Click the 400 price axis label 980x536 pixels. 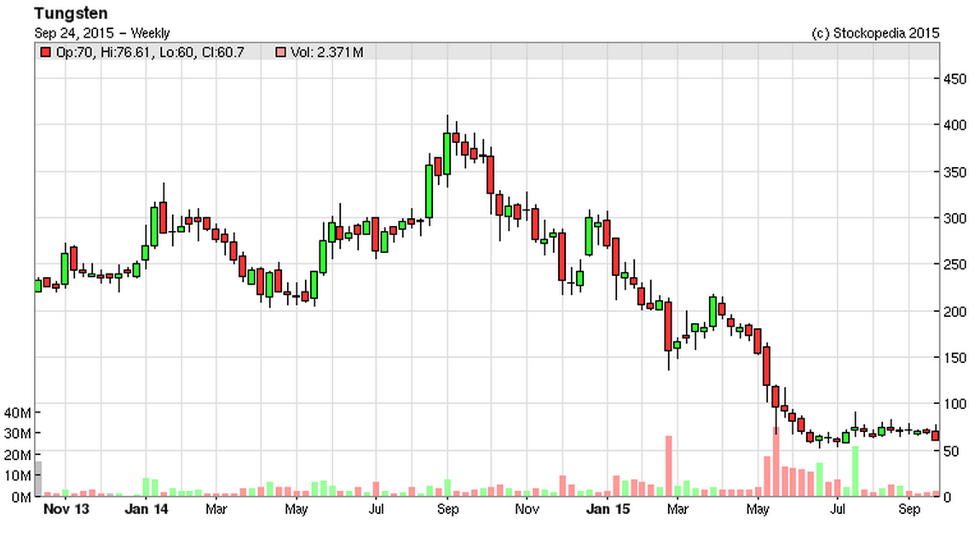click(x=954, y=125)
